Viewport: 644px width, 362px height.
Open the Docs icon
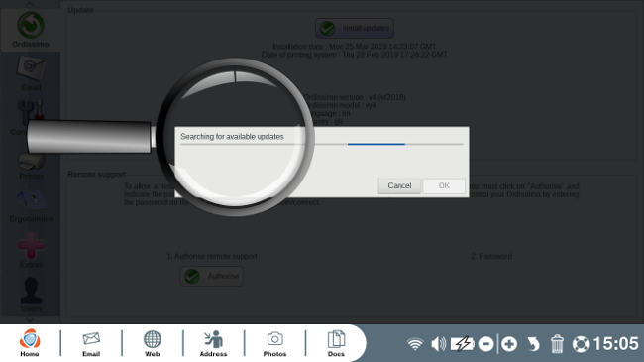336,343
